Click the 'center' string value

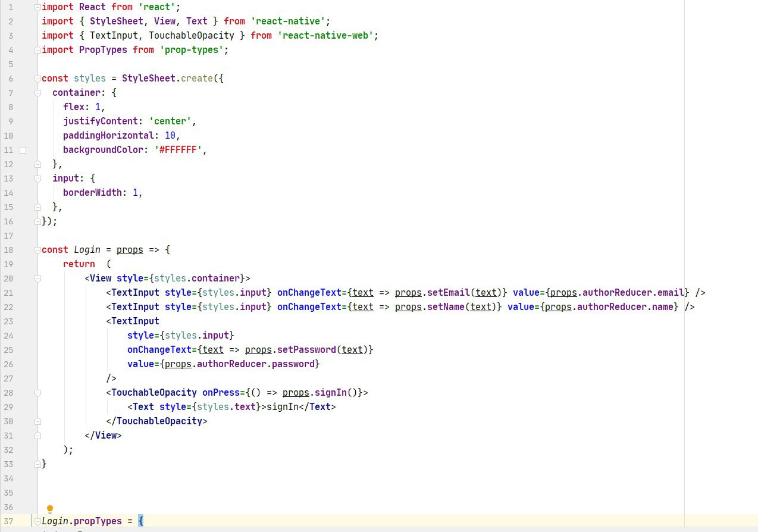[x=170, y=121]
